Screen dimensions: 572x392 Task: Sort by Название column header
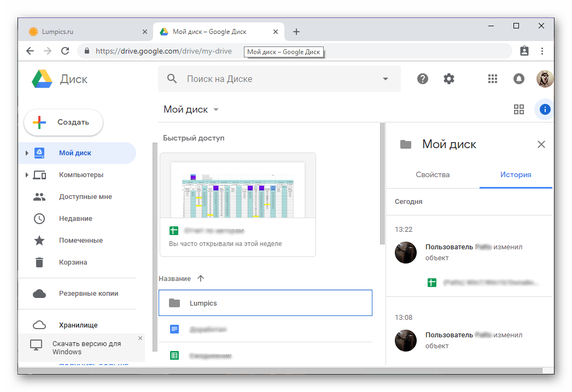[174, 279]
